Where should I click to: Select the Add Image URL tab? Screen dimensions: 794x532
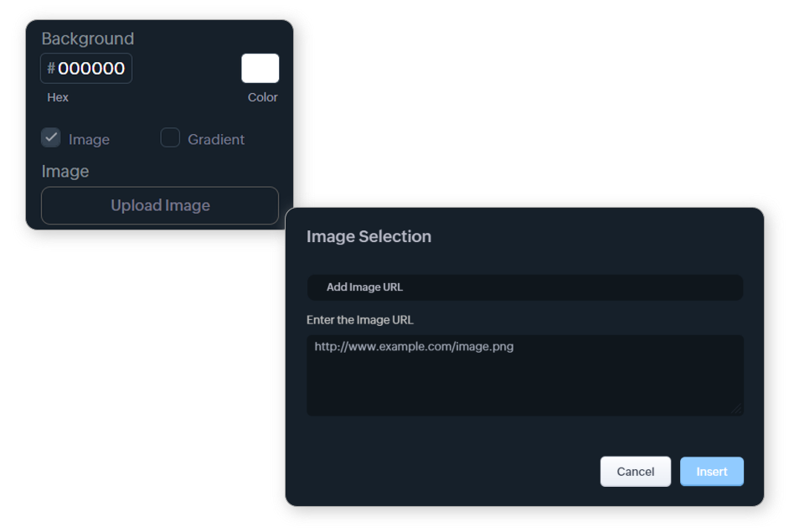[364, 287]
